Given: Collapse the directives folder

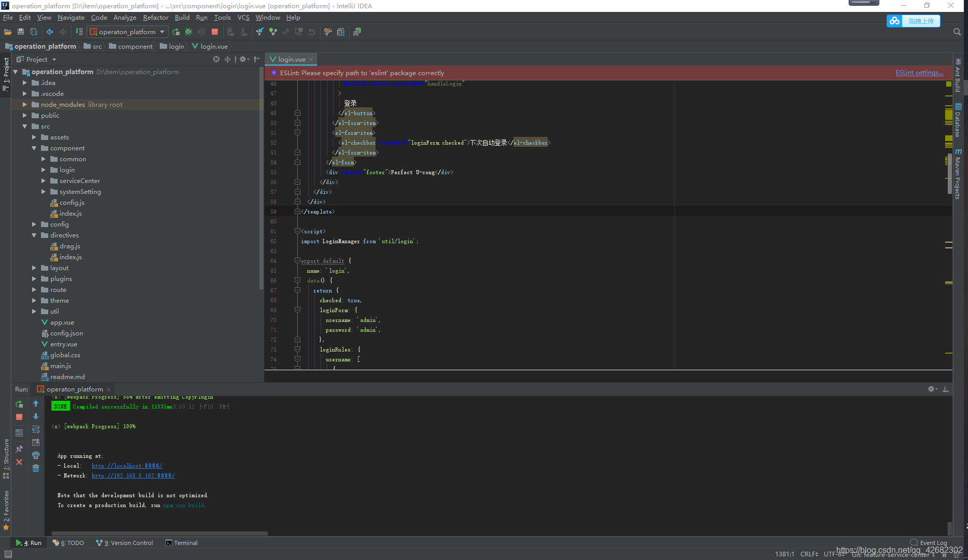Looking at the screenshot, I should click(x=34, y=235).
